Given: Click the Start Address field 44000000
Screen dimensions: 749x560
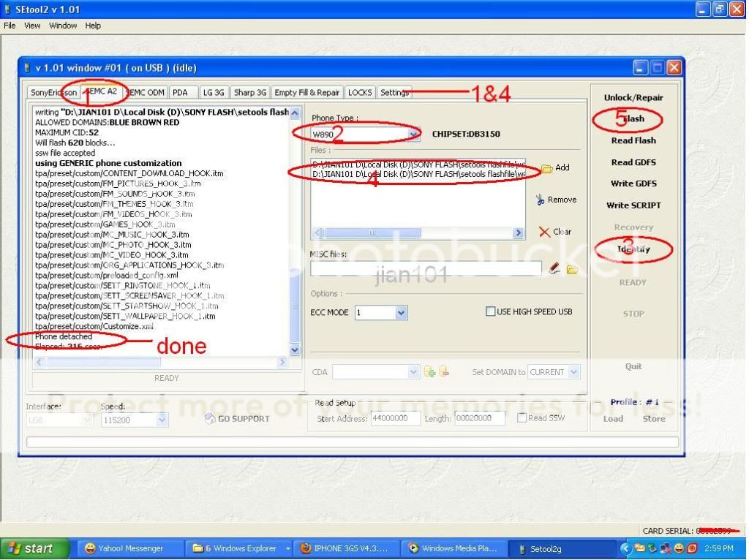Looking at the screenshot, I should 396,418.
